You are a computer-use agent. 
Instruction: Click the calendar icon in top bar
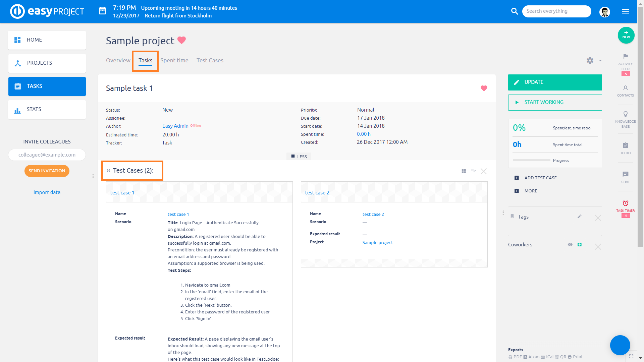pyautogui.click(x=102, y=11)
